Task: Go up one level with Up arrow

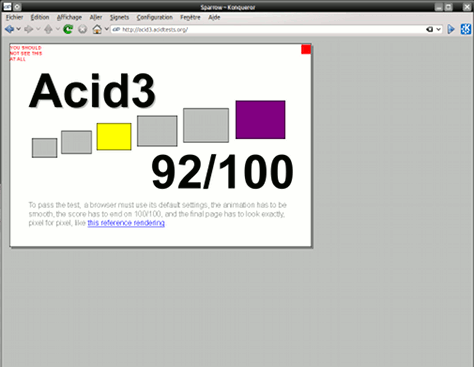Action: tap(48, 29)
